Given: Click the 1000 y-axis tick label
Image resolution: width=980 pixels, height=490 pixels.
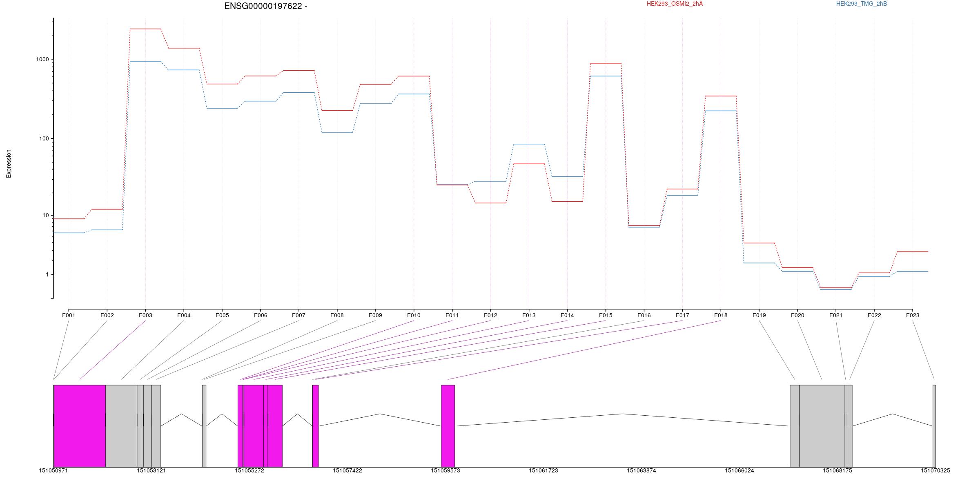Looking at the screenshot, I should [42, 59].
